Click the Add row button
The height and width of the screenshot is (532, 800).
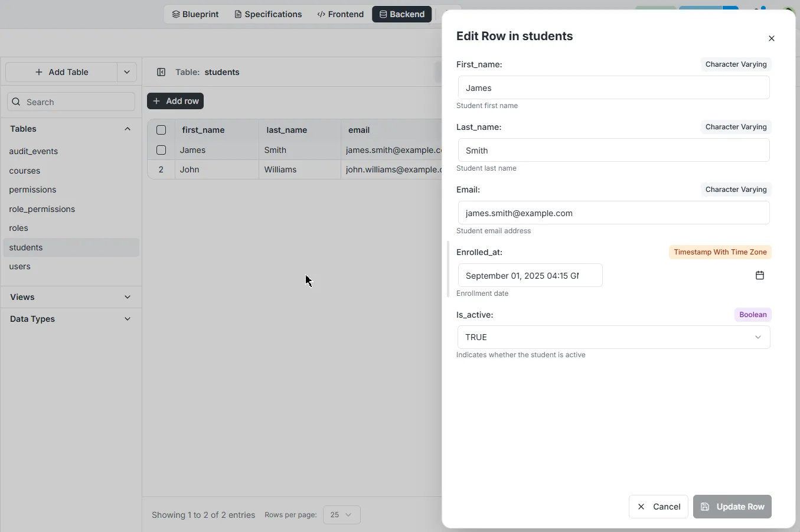[175, 101]
